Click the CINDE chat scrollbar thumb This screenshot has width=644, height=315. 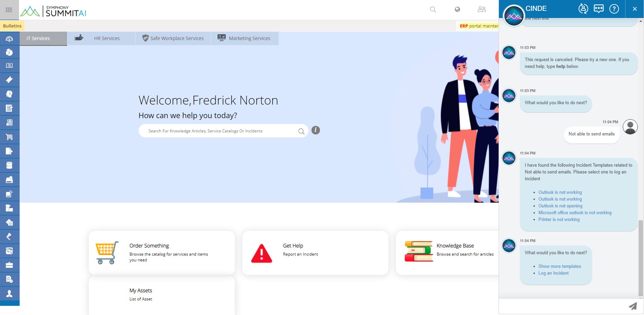641,258
